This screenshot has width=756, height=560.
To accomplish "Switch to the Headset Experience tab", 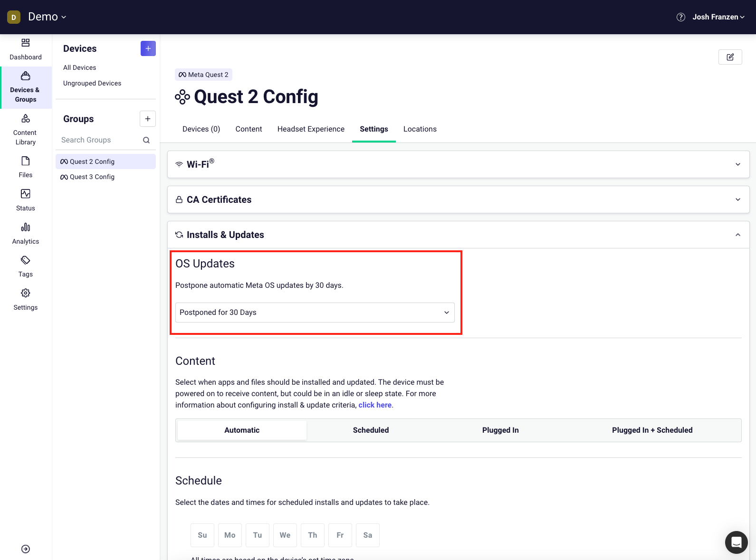I will [311, 129].
